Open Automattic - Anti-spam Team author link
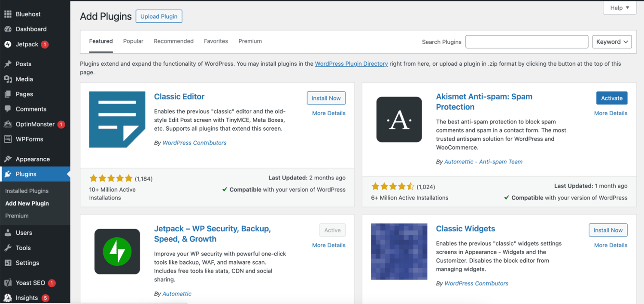The image size is (644, 304). 483,162
